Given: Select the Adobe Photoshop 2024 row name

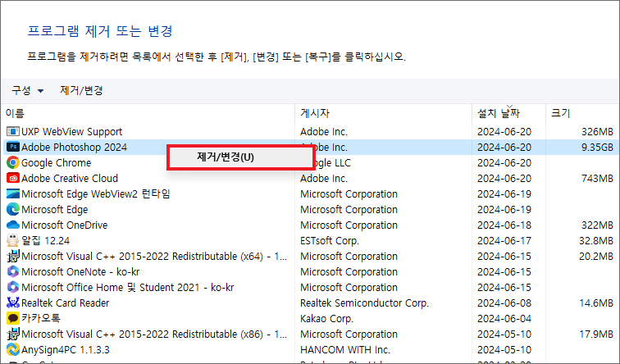Looking at the screenshot, I should point(74,148).
